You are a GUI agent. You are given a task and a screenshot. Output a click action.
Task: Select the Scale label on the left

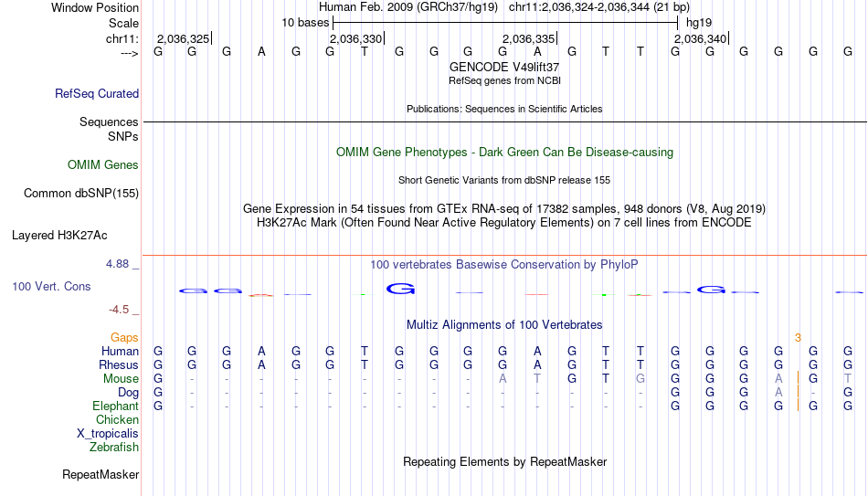point(124,23)
